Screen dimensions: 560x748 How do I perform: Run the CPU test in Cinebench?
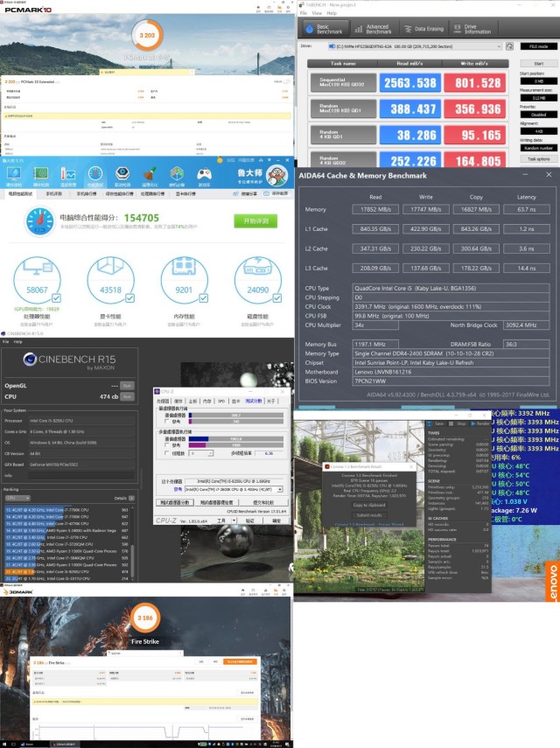[127, 396]
